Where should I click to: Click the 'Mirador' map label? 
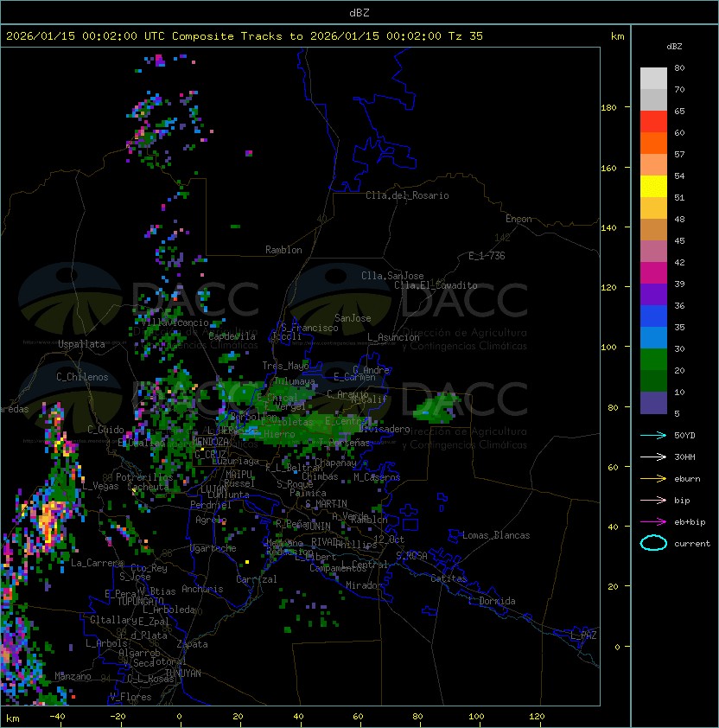point(365,585)
